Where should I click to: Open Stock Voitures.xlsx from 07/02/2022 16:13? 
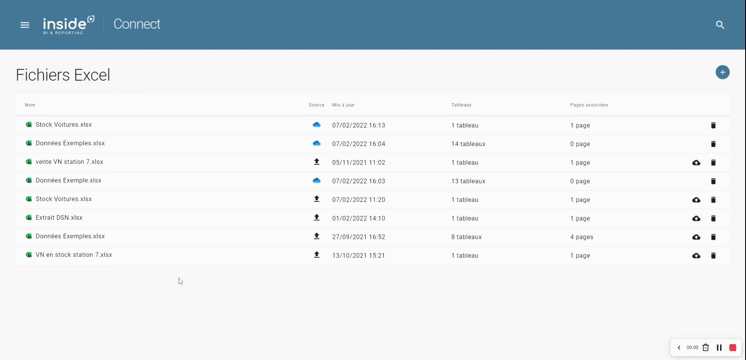pyautogui.click(x=64, y=125)
